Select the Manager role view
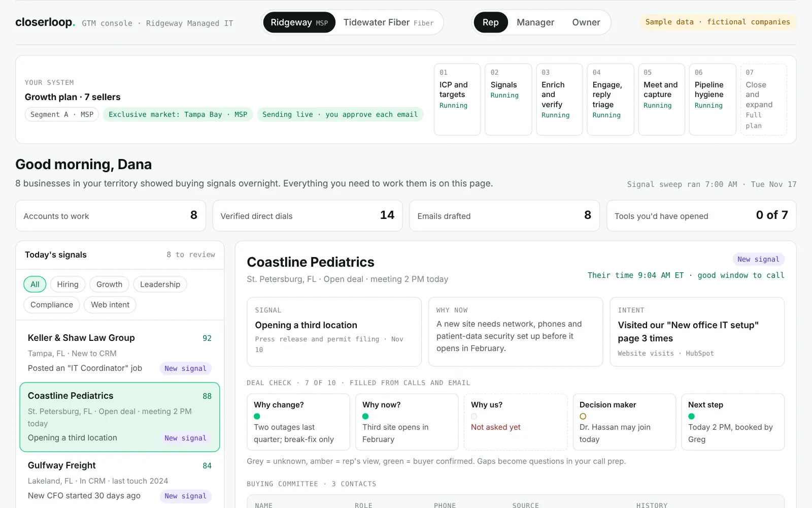The image size is (812, 508). tap(535, 22)
